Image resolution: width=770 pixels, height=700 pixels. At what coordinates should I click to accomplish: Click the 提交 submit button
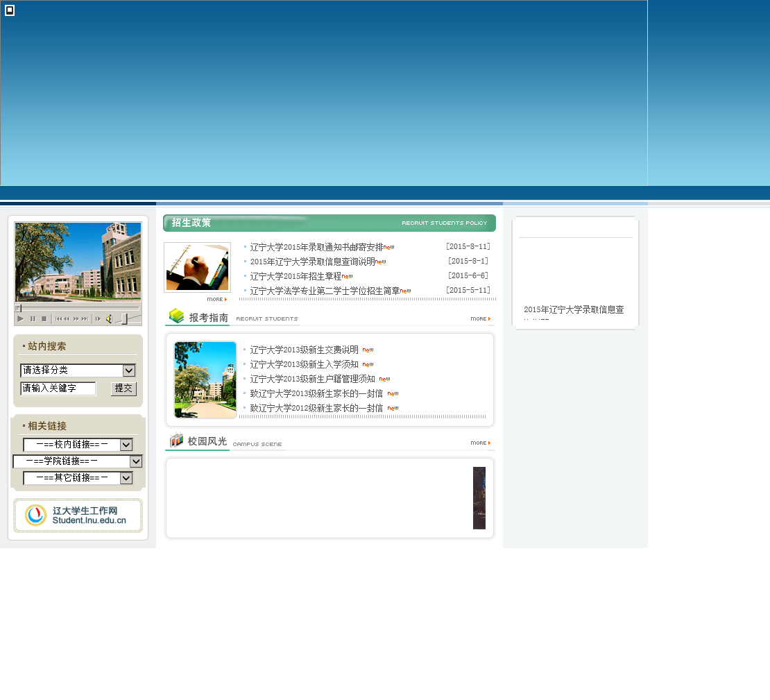123,389
